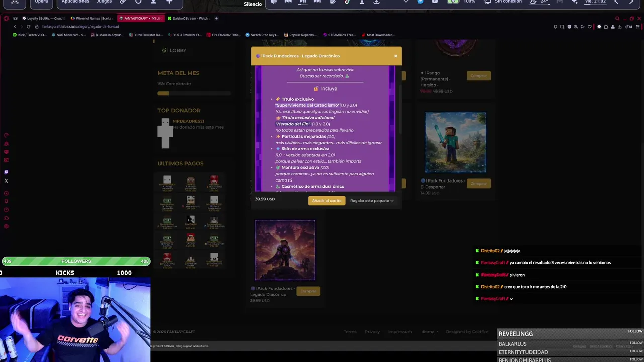Click top donor MRDEADRES21 avatar

pos(165,133)
